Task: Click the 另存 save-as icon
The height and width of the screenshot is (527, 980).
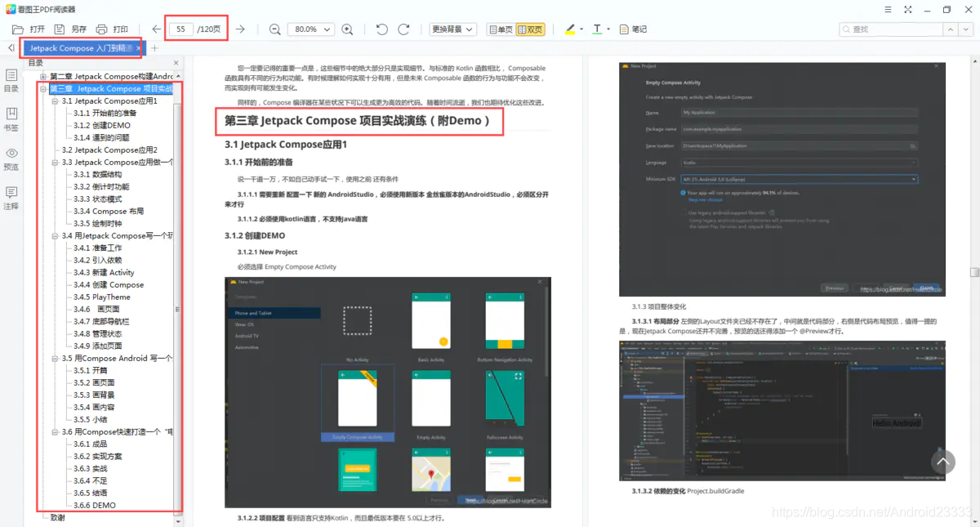Action: pyautogui.click(x=59, y=29)
